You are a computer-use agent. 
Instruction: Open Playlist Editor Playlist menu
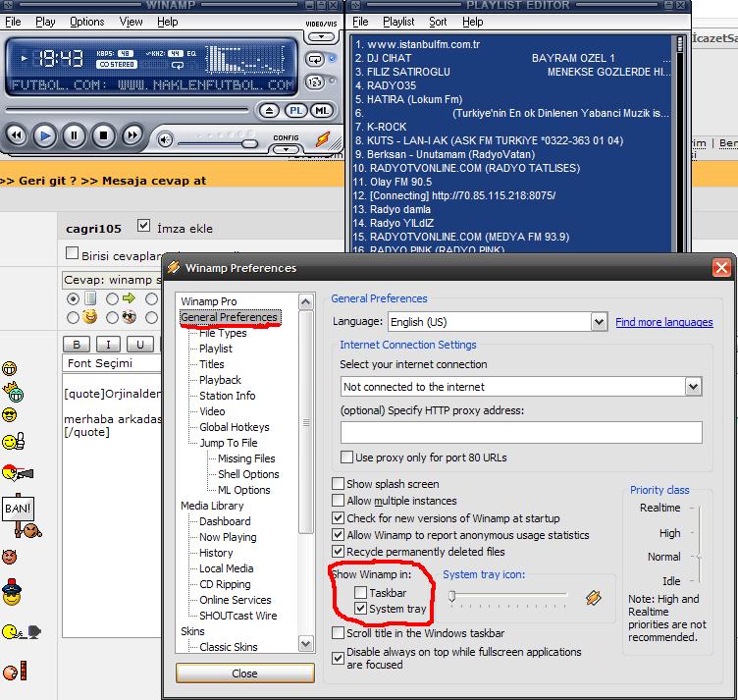tap(398, 22)
